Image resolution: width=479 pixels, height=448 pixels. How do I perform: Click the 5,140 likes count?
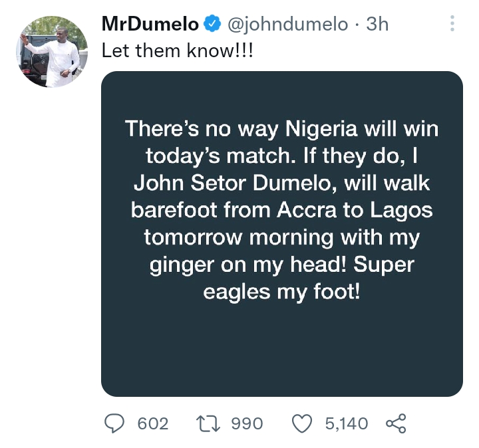pyautogui.click(x=346, y=423)
